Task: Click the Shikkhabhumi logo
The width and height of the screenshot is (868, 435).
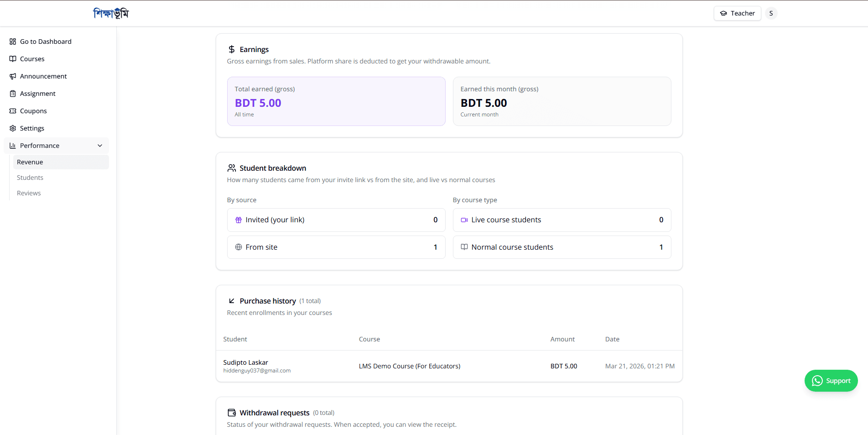Action: [111, 13]
